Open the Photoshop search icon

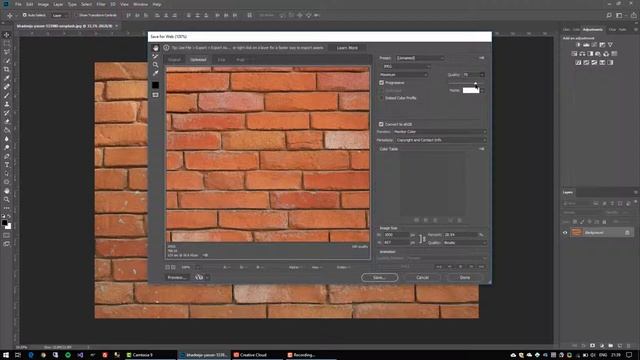609,15
